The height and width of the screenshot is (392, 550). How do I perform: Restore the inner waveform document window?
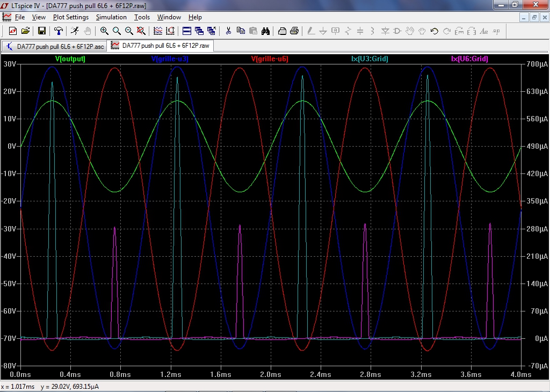click(534, 17)
